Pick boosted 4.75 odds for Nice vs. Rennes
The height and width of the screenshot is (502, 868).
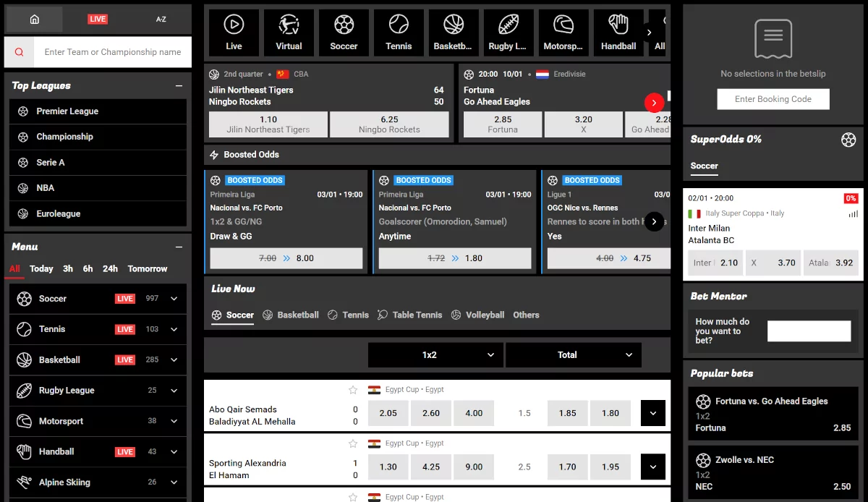point(608,258)
